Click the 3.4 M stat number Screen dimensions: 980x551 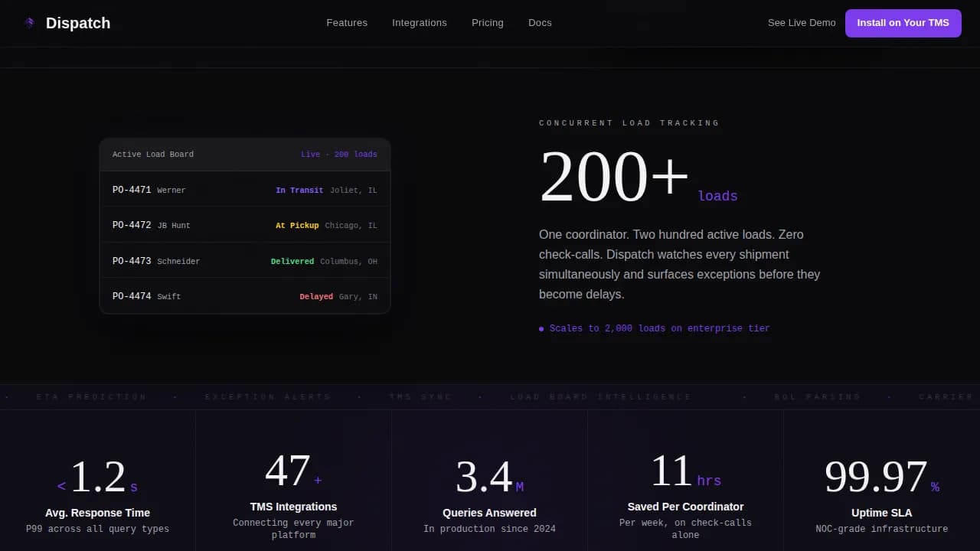coord(489,478)
